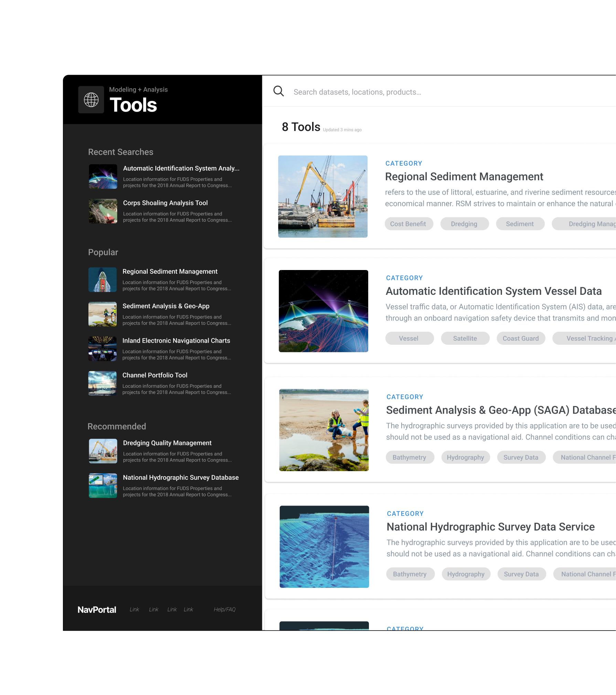Open the Regional Sediment Management card title

click(464, 177)
